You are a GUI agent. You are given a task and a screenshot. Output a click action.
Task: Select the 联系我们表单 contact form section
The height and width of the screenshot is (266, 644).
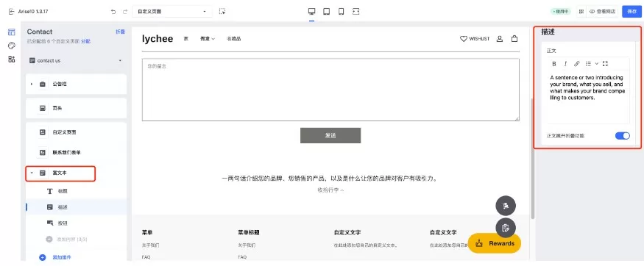[x=76, y=152]
